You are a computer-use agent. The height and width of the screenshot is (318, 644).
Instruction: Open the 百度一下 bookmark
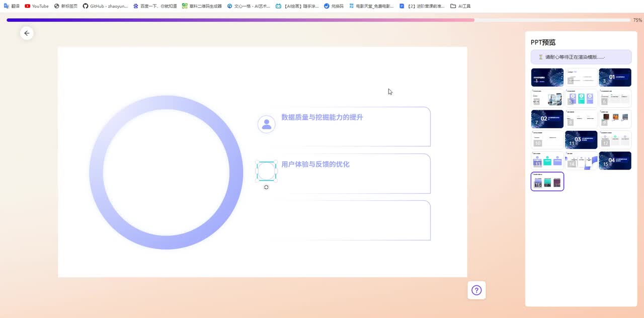[155, 6]
